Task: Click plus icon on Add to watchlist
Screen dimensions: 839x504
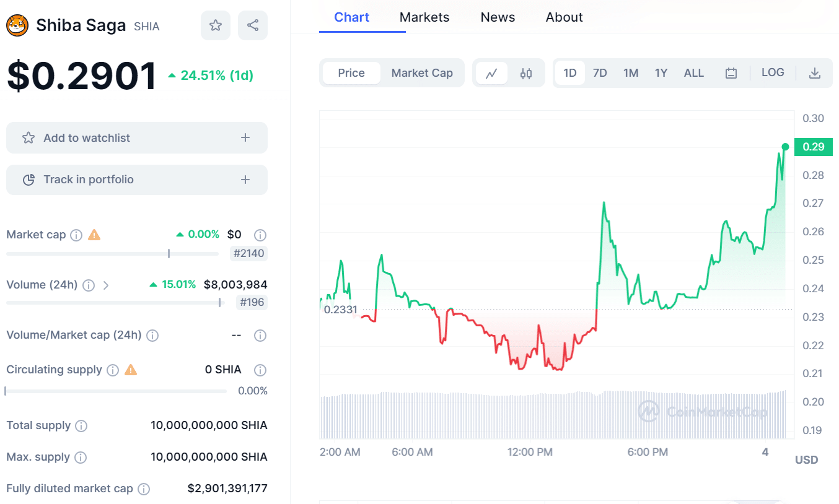Action: (245, 137)
